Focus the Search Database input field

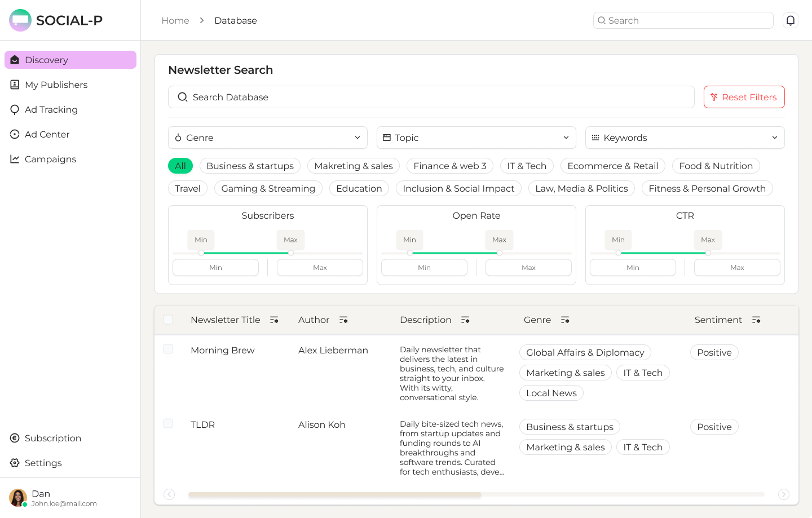(431, 97)
